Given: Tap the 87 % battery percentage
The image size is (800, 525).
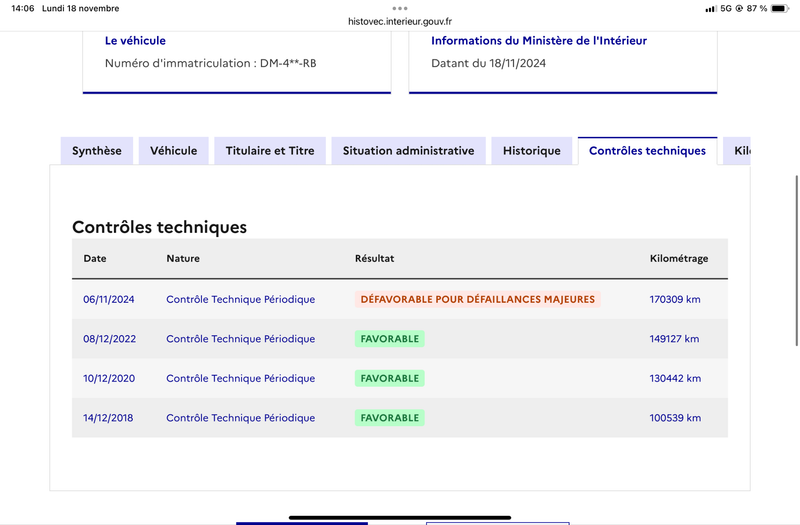Looking at the screenshot, I should click(757, 8).
